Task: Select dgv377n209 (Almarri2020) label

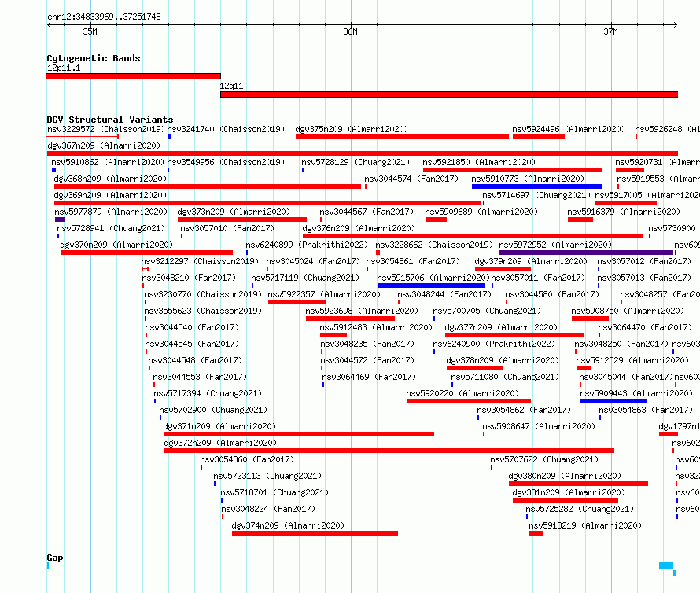Action: point(501,327)
